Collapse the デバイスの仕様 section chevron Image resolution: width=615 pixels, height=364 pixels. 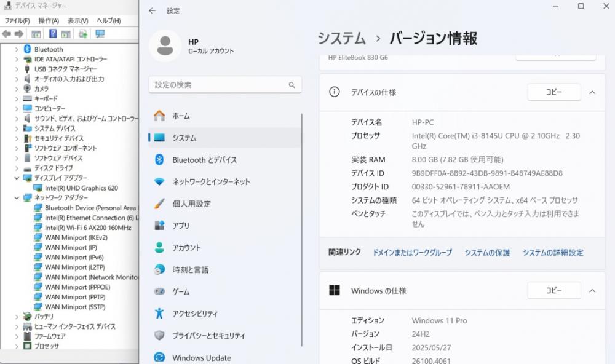click(592, 93)
